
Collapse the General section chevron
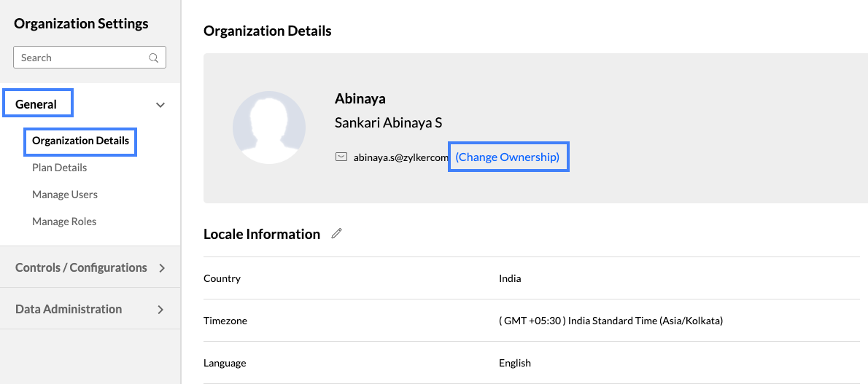coord(160,105)
